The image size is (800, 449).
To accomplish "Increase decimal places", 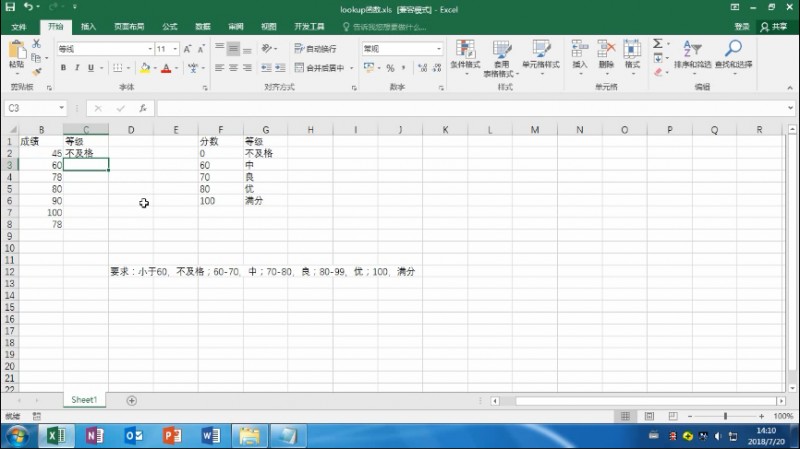I will click(422, 68).
